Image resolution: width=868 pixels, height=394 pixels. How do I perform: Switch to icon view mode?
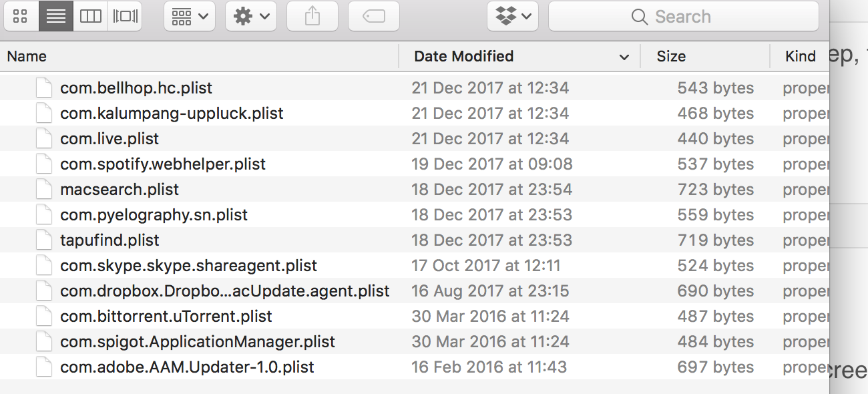[x=21, y=16]
